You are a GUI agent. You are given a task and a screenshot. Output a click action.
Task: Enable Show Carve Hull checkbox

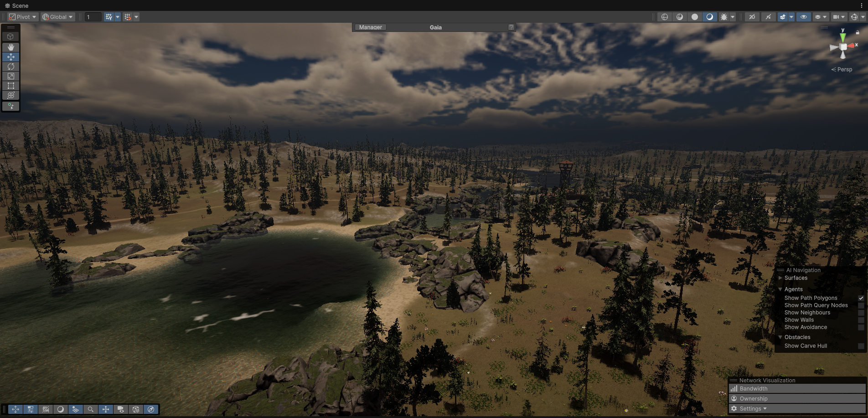(x=861, y=346)
